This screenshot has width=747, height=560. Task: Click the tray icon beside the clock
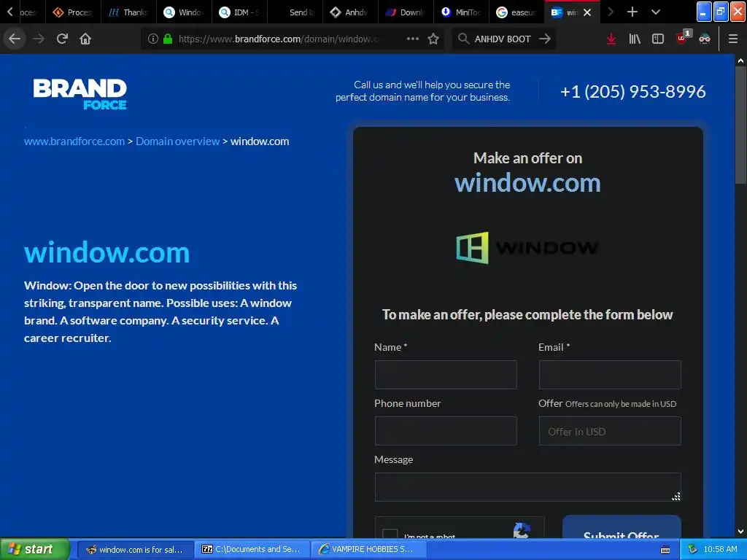tap(692, 550)
